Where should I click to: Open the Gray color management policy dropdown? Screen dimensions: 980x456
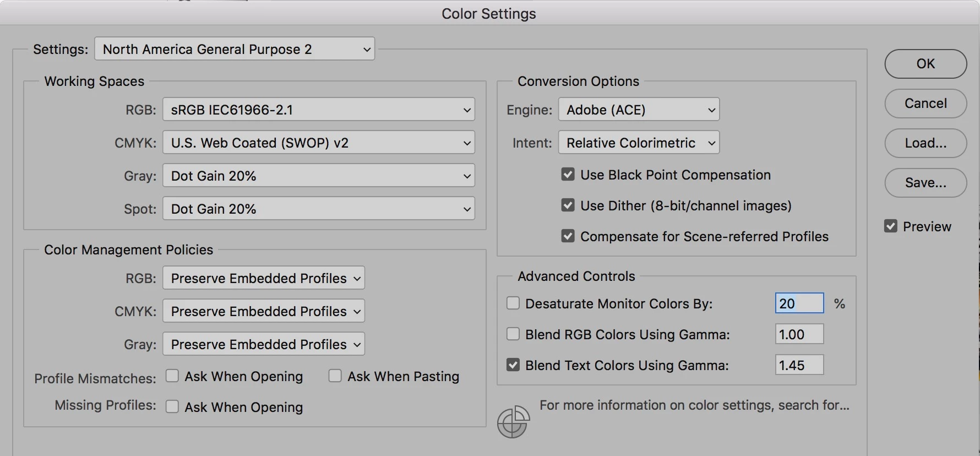pyautogui.click(x=263, y=344)
